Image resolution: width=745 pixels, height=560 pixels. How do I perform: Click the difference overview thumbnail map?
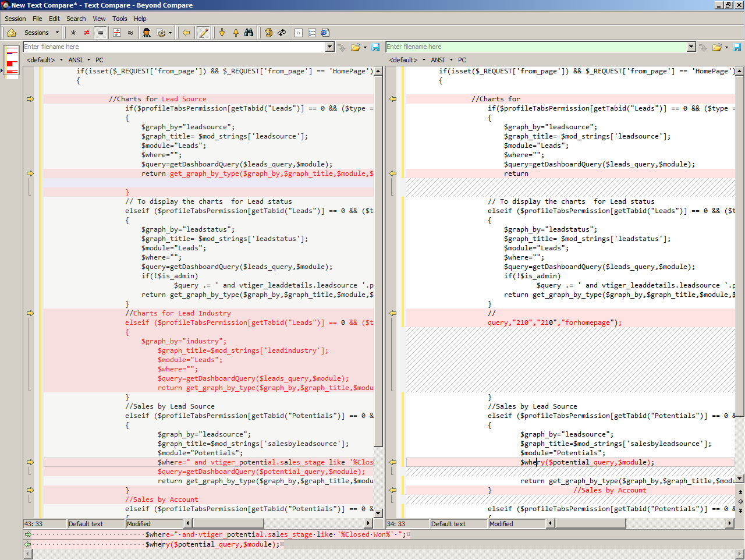pyautogui.click(x=12, y=61)
